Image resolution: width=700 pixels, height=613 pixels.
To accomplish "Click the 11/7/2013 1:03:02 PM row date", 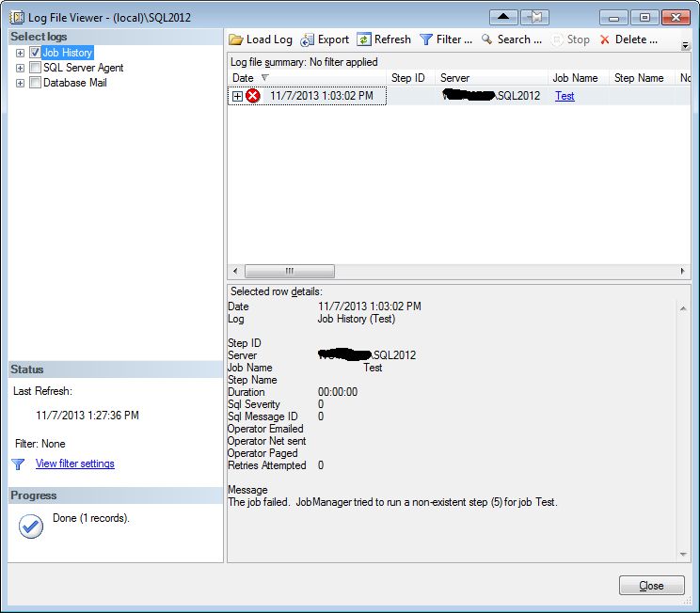I will pyautogui.click(x=322, y=96).
